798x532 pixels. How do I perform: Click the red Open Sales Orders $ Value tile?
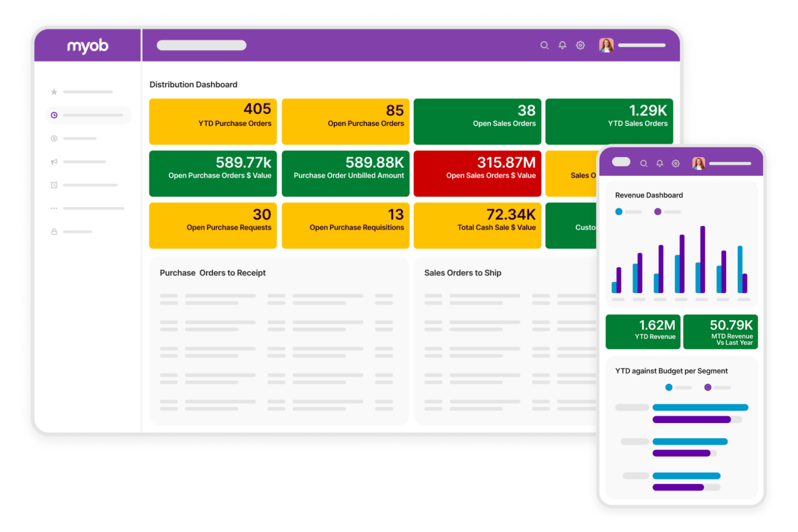(477, 174)
